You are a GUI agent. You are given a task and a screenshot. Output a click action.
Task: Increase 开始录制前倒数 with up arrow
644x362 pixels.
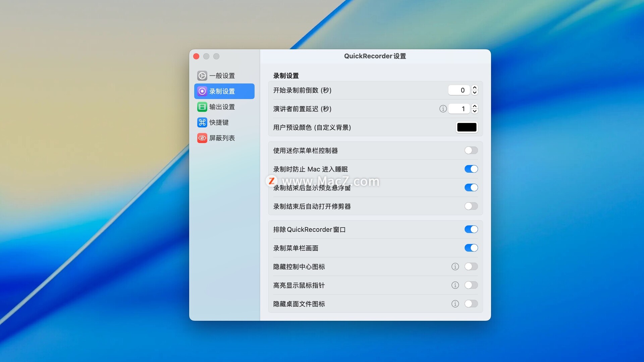(475, 87)
